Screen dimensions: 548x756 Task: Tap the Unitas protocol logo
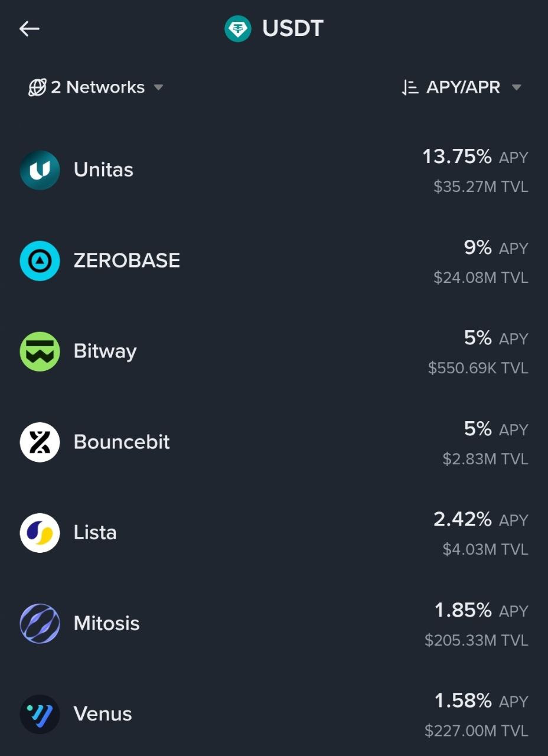[40, 170]
